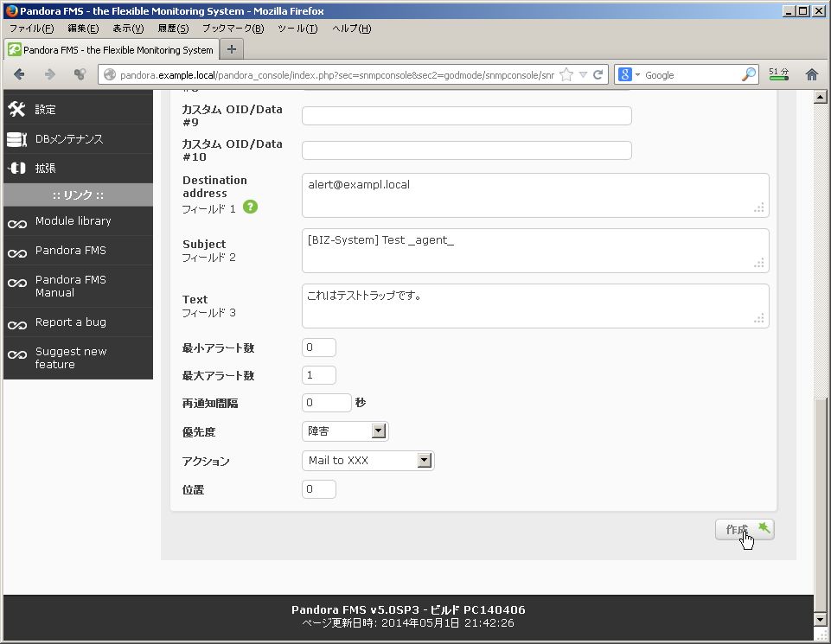Expand the アクション dropdown showing Mail to XXX
The width and height of the screenshot is (831, 644).
pos(425,460)
